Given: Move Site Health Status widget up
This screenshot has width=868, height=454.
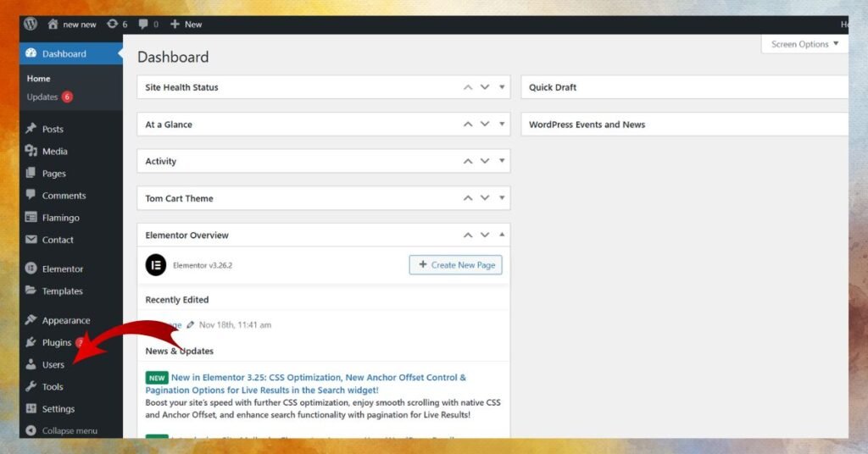Looking at the screenshot, I should coord(468,86).
